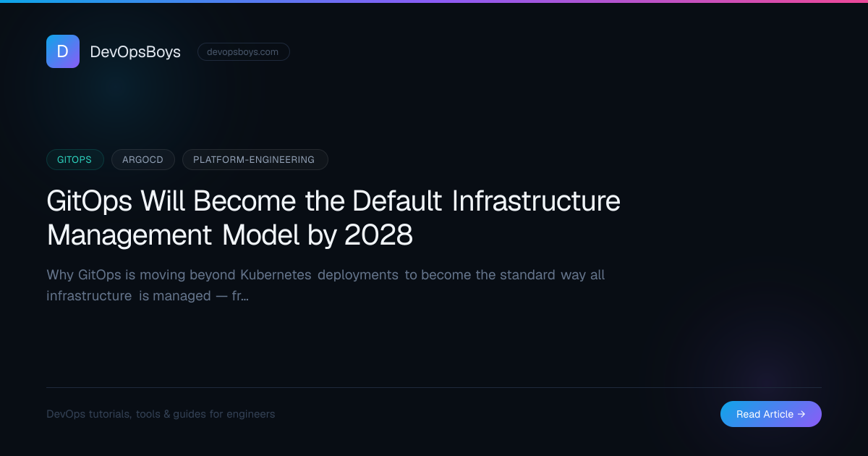Click the Read Article button
Viewport: 868px width, 456px height.
pyautogui.click(x=771, y=414)
